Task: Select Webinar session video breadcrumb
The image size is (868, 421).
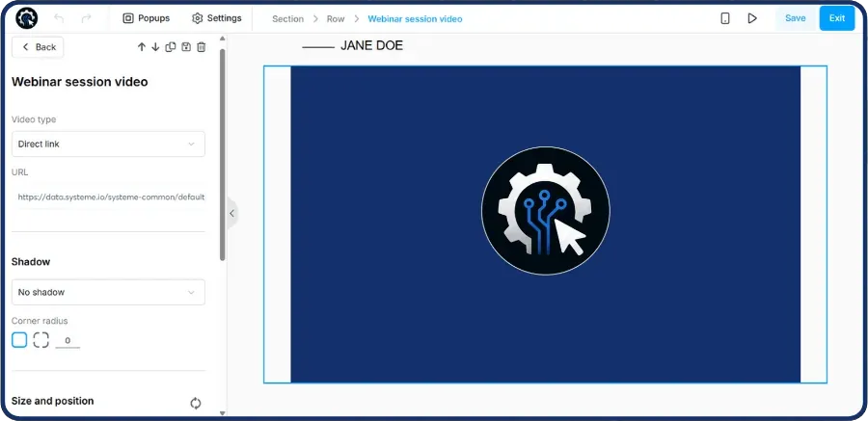Action: click(x=415, y=19)
